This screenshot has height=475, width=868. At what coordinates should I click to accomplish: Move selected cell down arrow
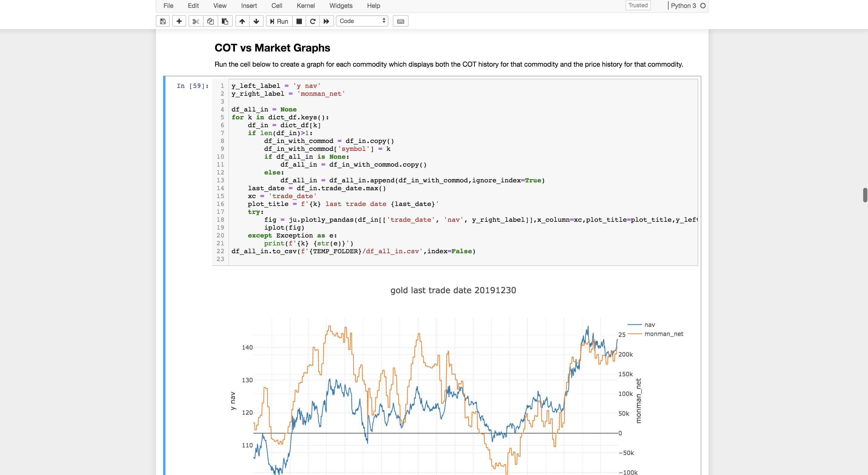256,21
